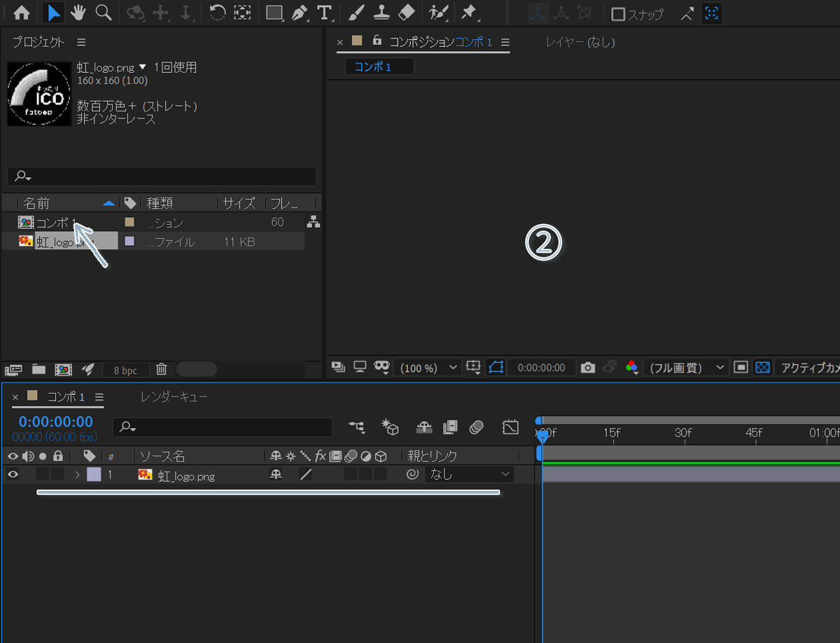Toggle mask visibility glasses icon in viewer
This screenshot has width=840, height=643.
pos(381,367)
